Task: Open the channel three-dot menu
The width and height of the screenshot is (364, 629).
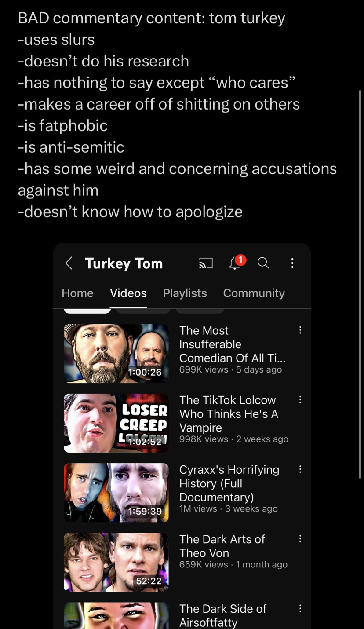Action: click(292, 263)
